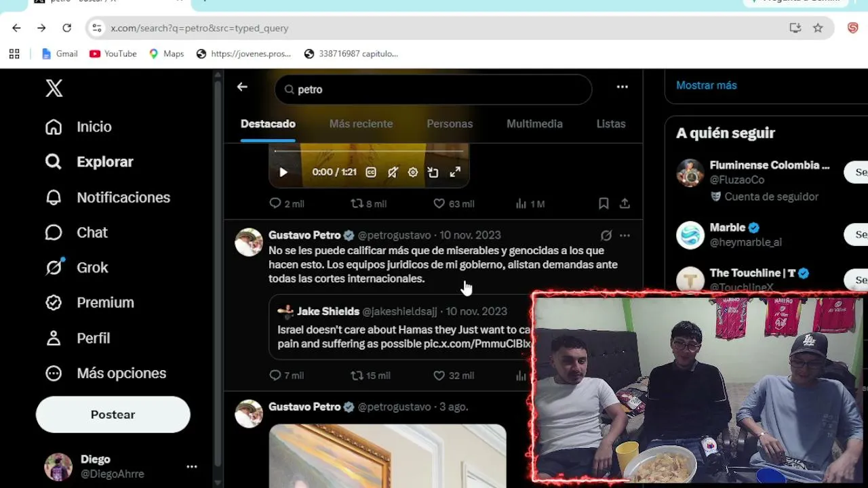Click Gustavo Petro name on 10 nov. 2023 post
Viewport: 868px width, 488px height.
coord(304,235)
